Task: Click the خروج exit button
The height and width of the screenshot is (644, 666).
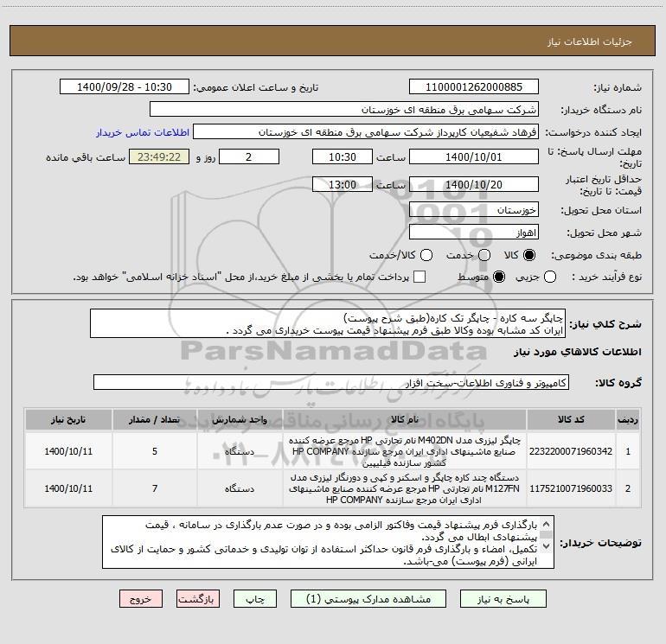Action: pyautogui.click(x=141, y=598)
